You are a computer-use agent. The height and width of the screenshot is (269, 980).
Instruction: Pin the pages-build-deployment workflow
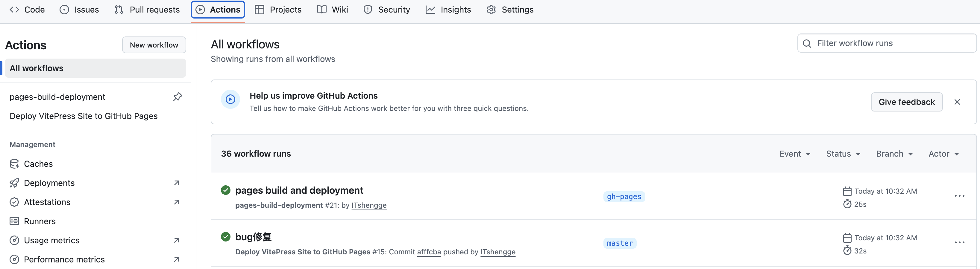177,97
